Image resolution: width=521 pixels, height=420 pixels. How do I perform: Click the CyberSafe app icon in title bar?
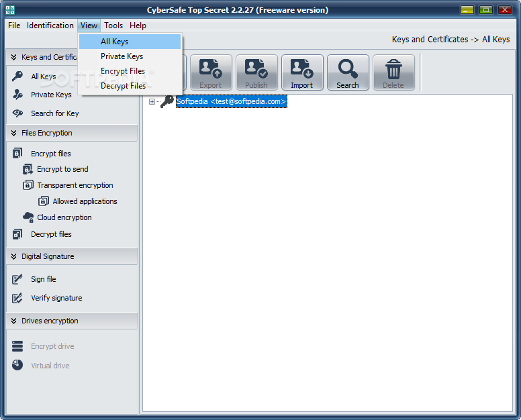tap(10, 10)
